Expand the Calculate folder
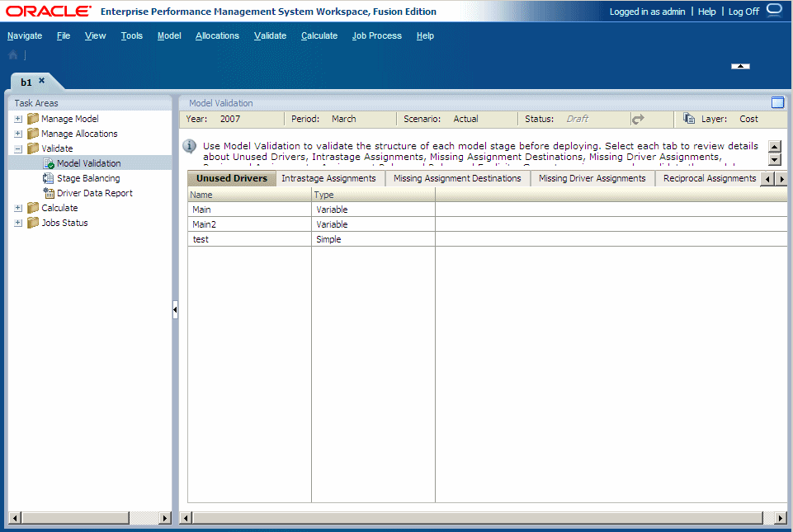This screenshot has width=793, height=532. tap(18, 208)
